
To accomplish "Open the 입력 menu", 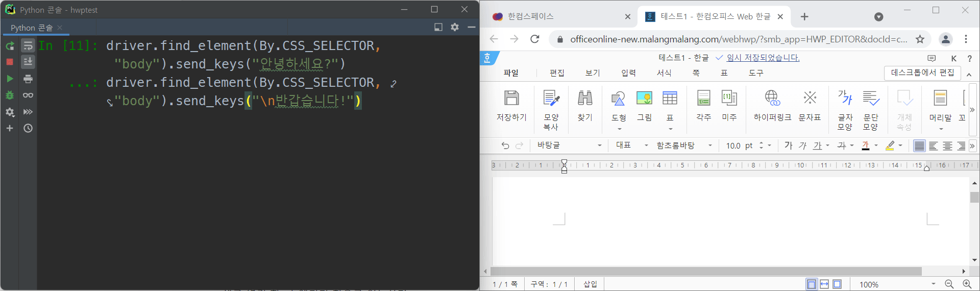I will tap(628, 73).
